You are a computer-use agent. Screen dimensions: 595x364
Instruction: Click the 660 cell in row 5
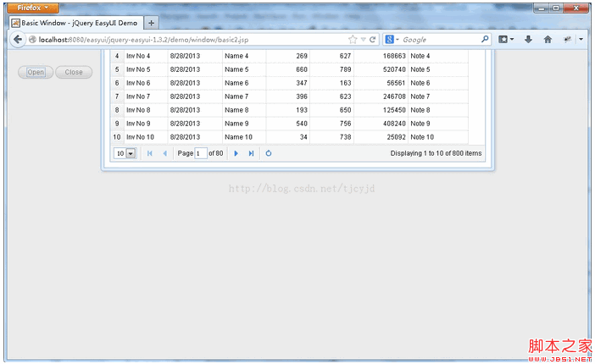[x=287, y=69]
